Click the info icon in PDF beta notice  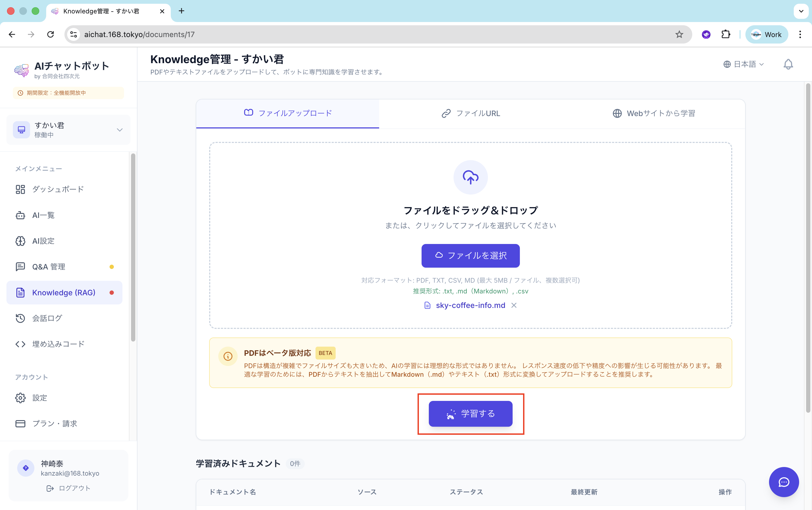[x=228, y=356]
